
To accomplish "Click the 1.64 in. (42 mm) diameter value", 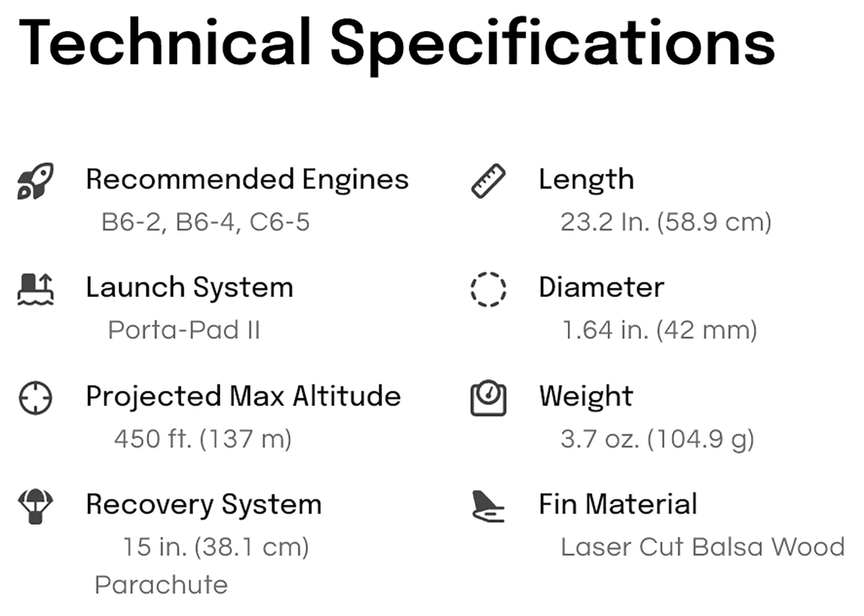I will tap(660, 330).
